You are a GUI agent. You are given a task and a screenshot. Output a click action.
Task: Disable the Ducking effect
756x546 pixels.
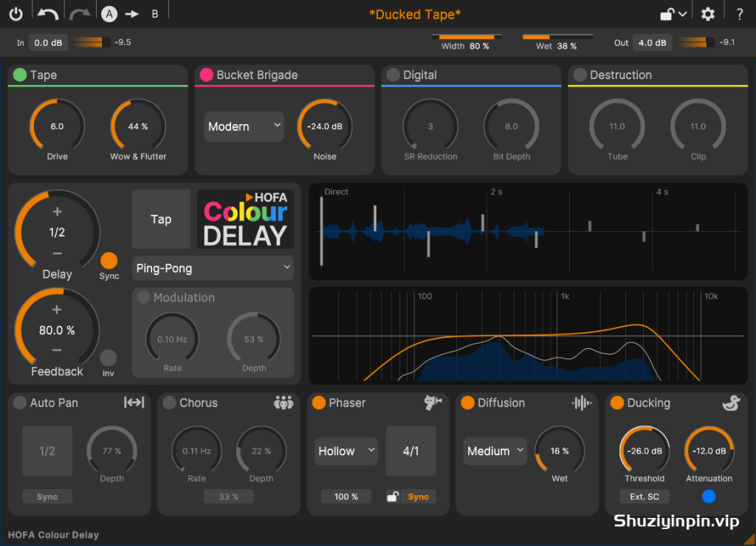click(x=617, y=403)
